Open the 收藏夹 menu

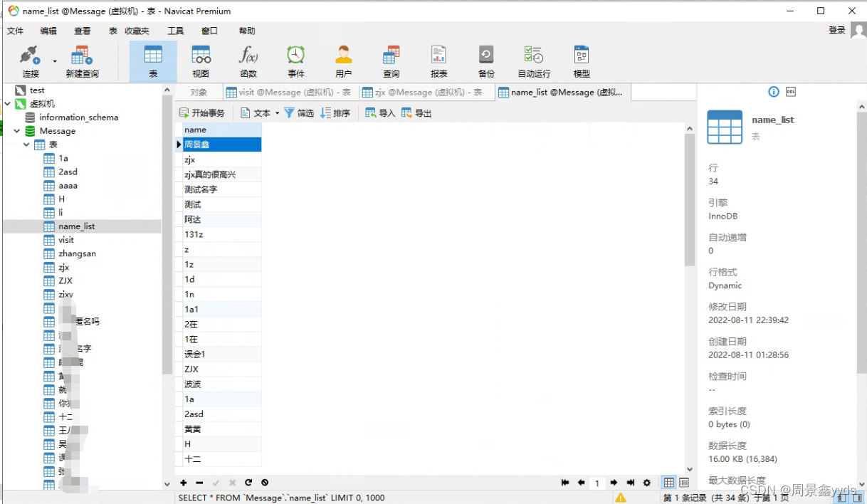(x=137, y=31)
